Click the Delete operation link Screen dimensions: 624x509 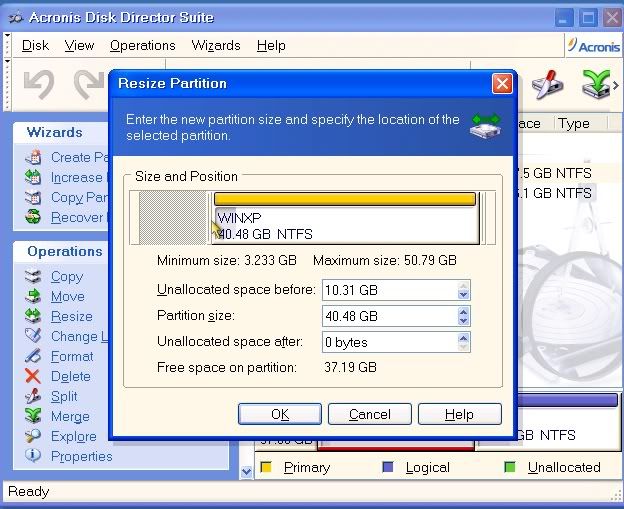[x=71, y=376]
